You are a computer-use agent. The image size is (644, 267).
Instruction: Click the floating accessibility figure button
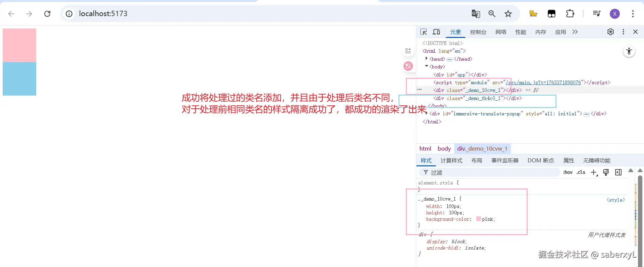(629, 51)
